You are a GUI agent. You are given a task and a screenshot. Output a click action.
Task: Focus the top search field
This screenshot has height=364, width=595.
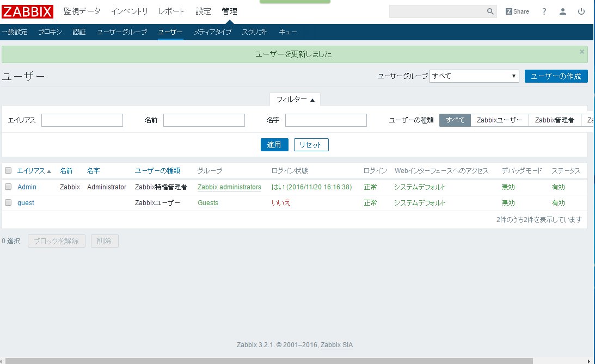click(438, 11)
